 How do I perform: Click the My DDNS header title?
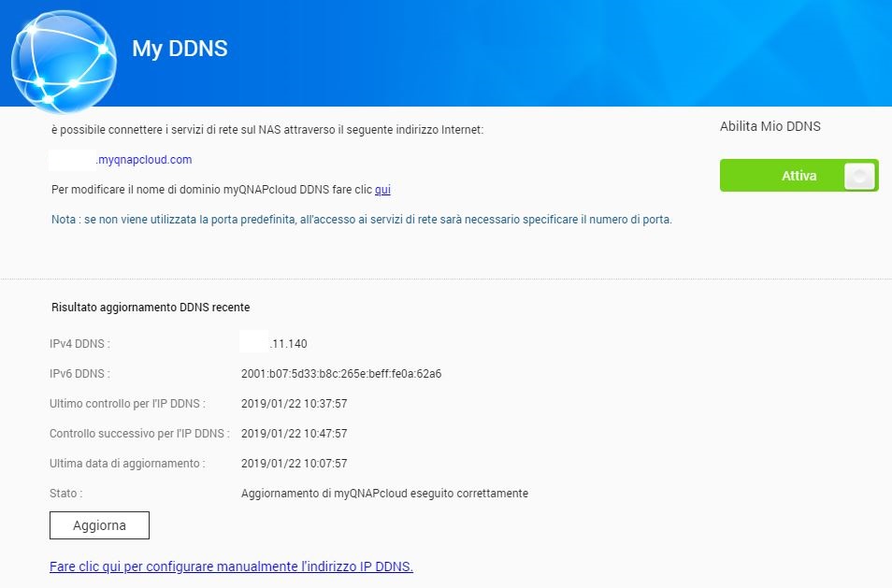tap(180, 49)
